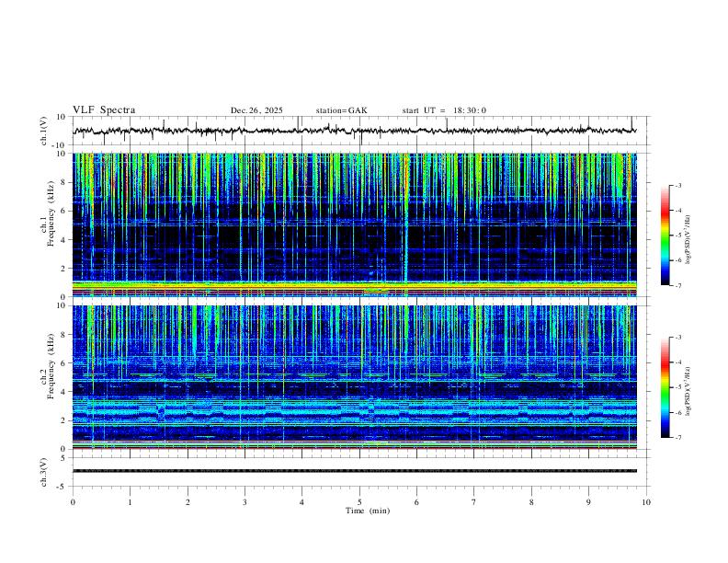Click the "8" kHz tick on ch.1 frequency axis

pyautogui.click(x=64, y=182)
